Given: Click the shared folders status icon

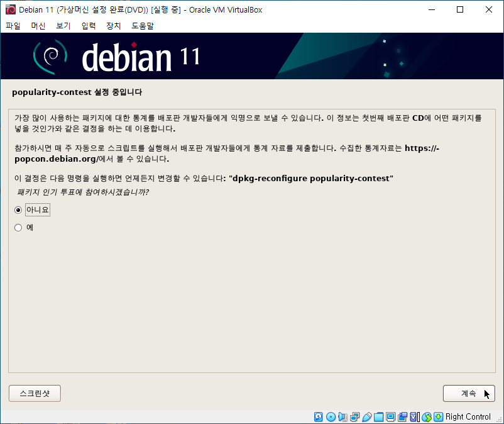Looking at the screenshot, I should 379,416.
